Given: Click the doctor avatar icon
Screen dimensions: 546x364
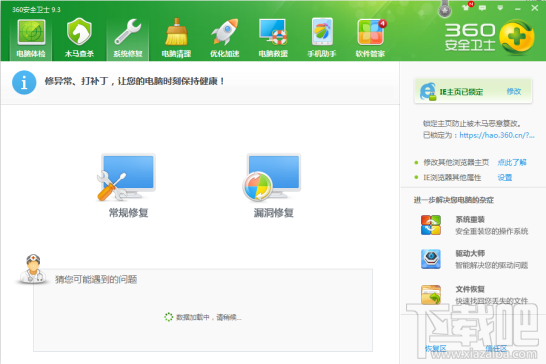Looking at the screenshot, I should [x=32, y=268].
